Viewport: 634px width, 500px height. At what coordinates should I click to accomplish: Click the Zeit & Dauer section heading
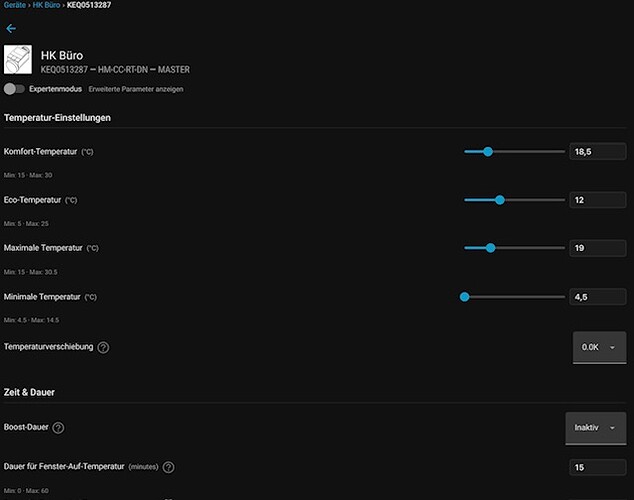coord(29,392)
